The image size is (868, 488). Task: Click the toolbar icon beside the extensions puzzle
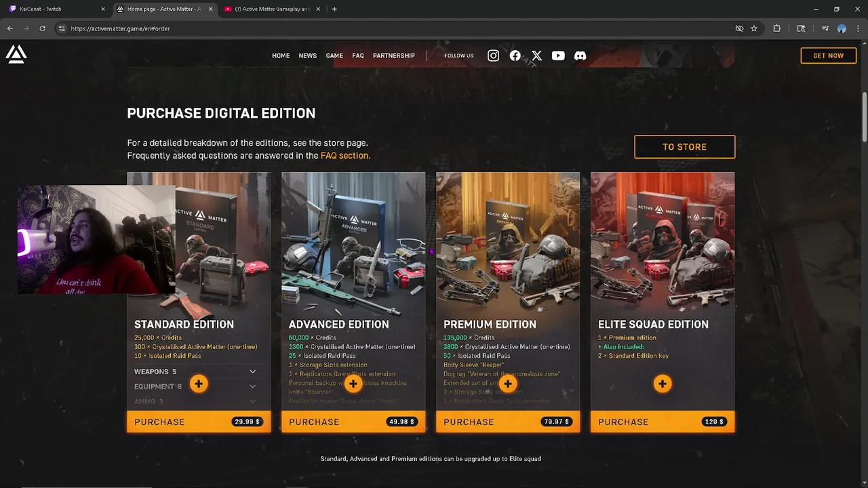click(801, 28)
